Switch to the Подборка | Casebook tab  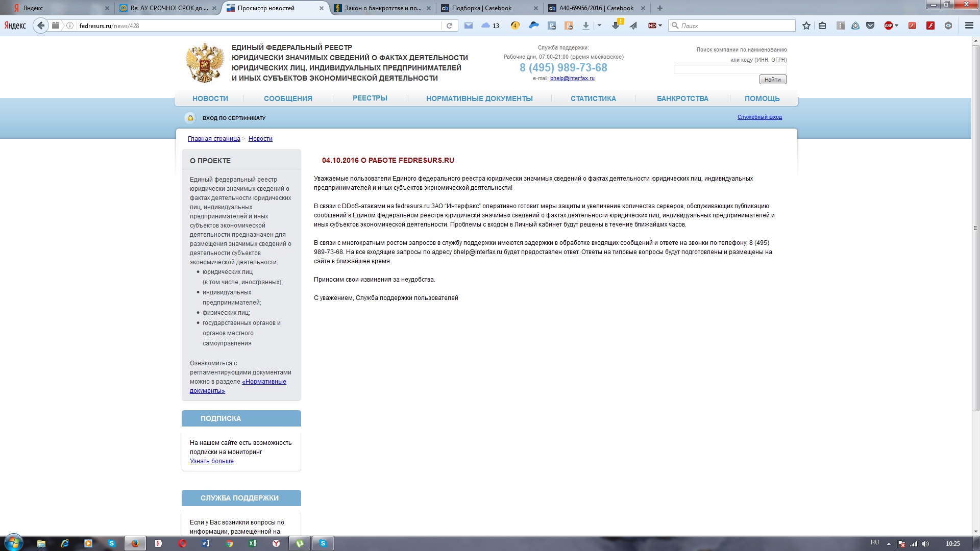[x=482, y=8]
